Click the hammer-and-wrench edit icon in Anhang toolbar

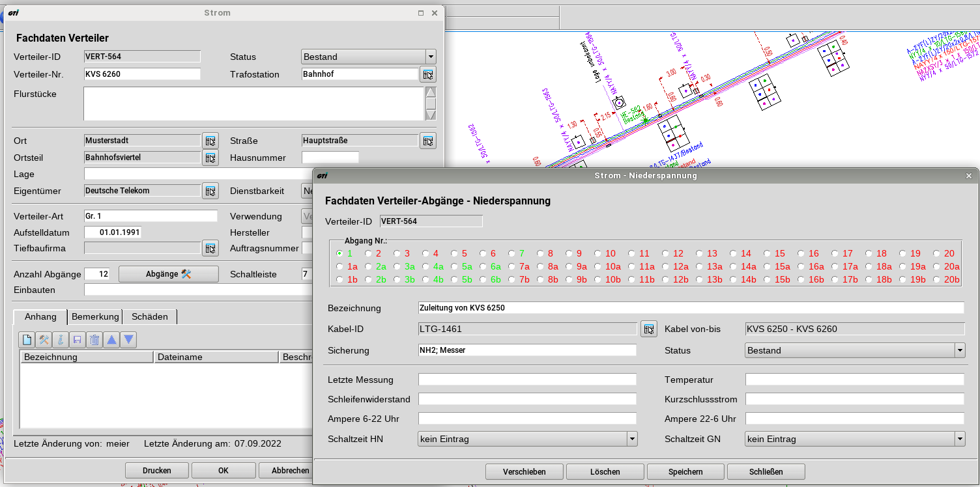click(44, 339)
